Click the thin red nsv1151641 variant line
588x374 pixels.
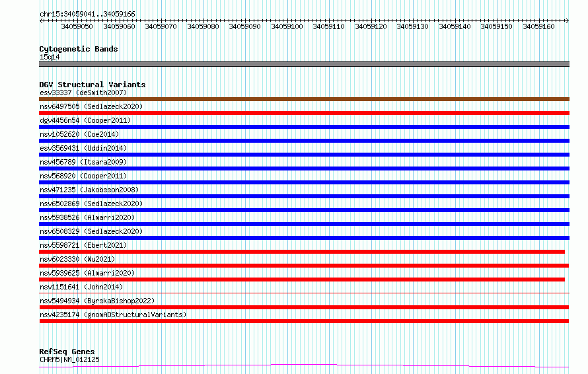304,293
